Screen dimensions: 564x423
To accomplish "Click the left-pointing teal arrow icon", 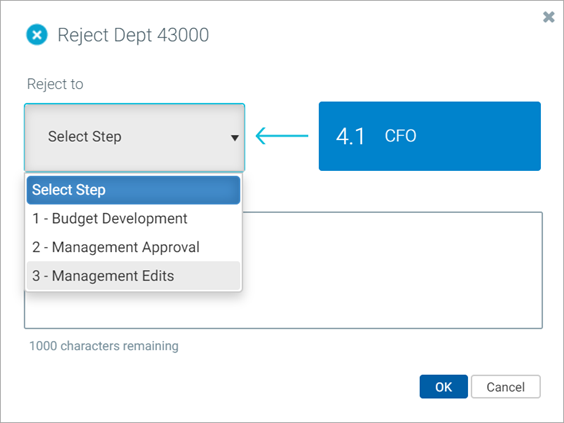I will [282, 136].
